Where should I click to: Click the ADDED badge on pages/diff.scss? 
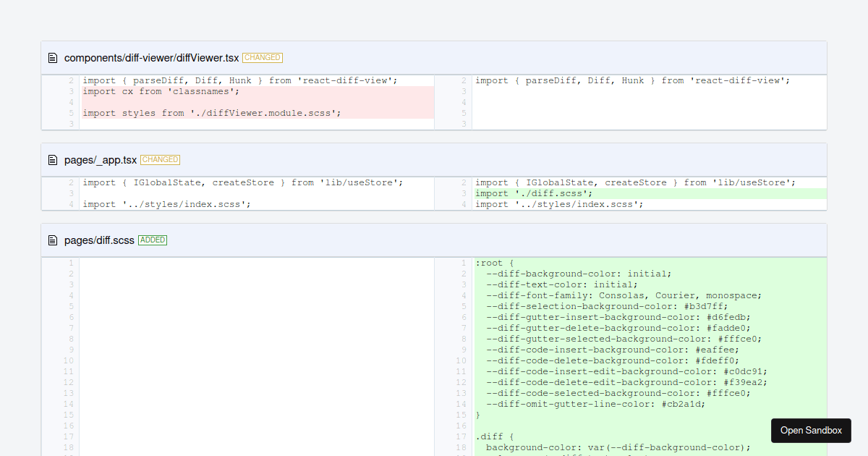(153, 240)
